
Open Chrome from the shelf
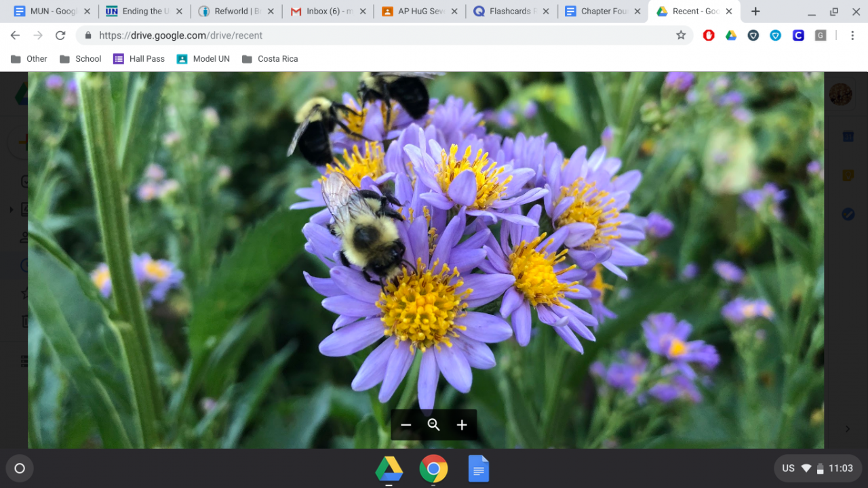pyautogui.click(x=433, y=468)
